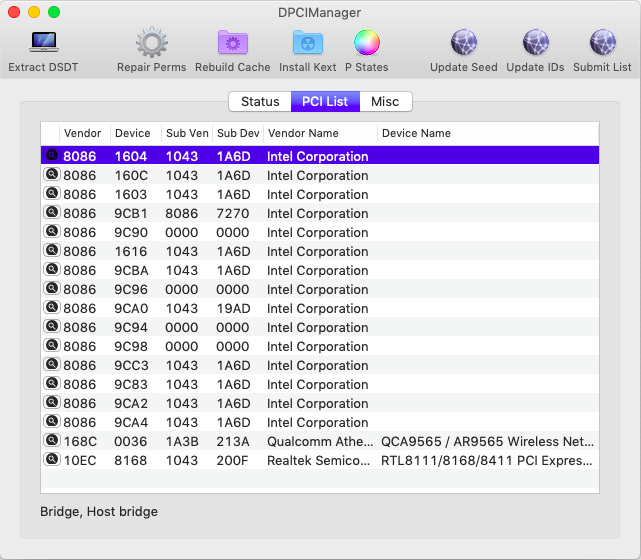Select the PCI List tab

coord(325,101)
